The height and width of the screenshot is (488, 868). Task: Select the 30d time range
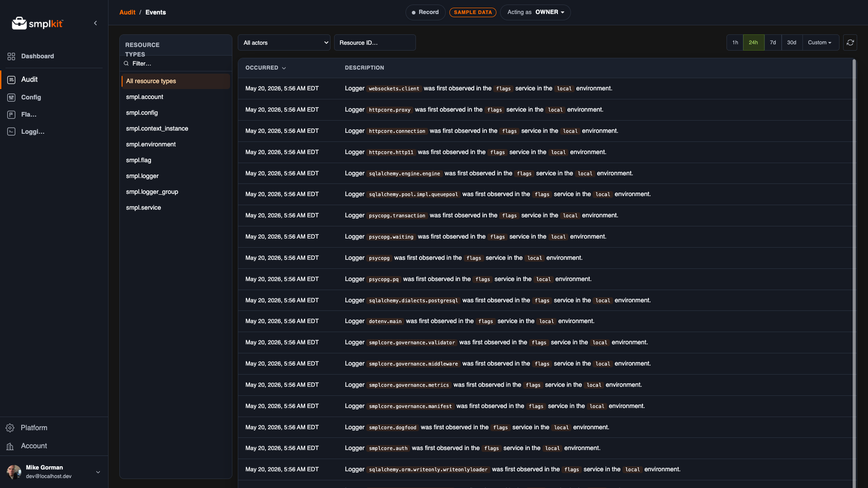(792, 42)
